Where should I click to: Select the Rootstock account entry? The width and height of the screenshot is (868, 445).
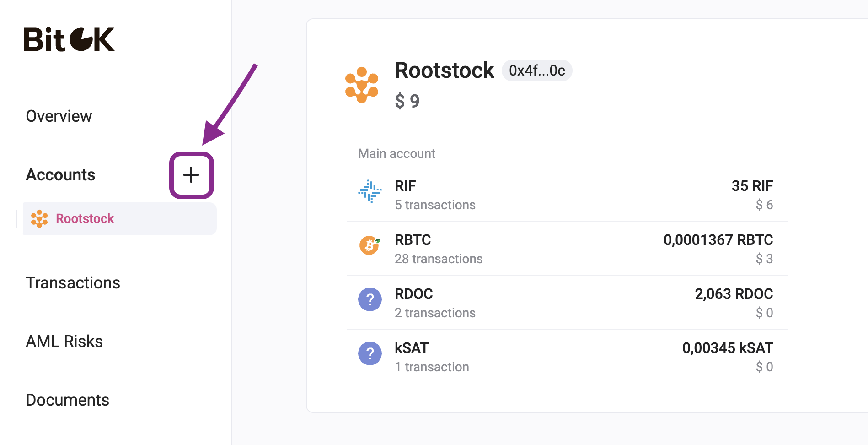click(x=85, y=219)
